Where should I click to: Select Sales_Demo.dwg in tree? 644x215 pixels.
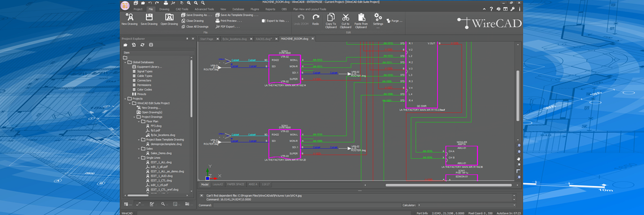point(160,153)
